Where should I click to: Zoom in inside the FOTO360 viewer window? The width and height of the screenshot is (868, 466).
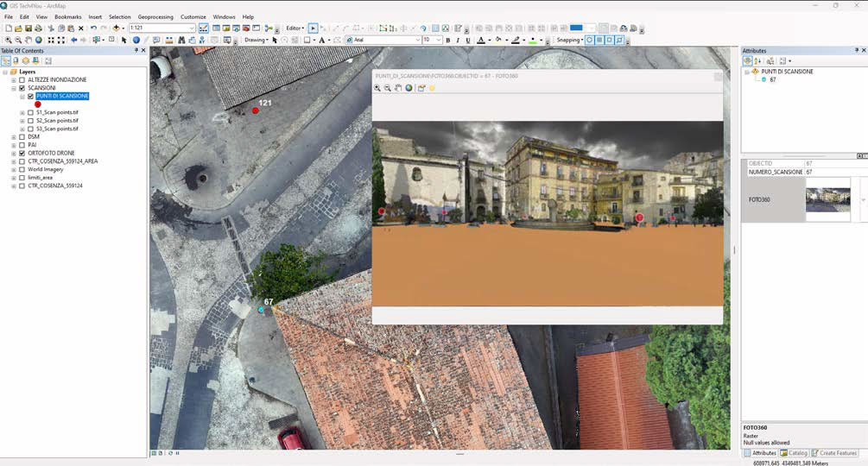point(377,88)
